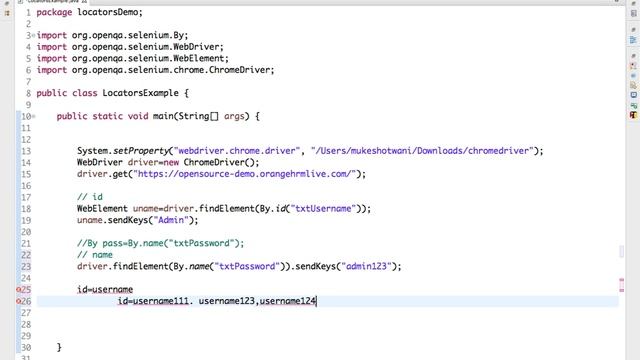
Task: Click the 'org.openqa.selenium.chrome.ChromeDriver' import
Action: tap(173, 70)
